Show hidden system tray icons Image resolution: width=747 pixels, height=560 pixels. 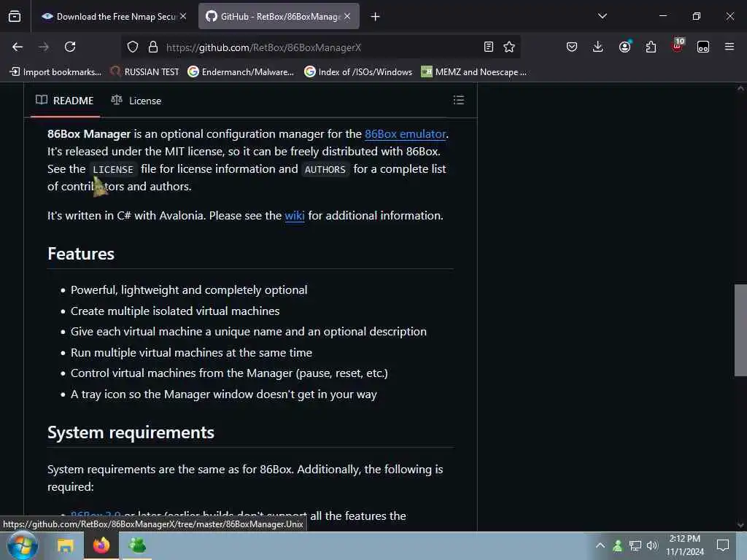600,545
